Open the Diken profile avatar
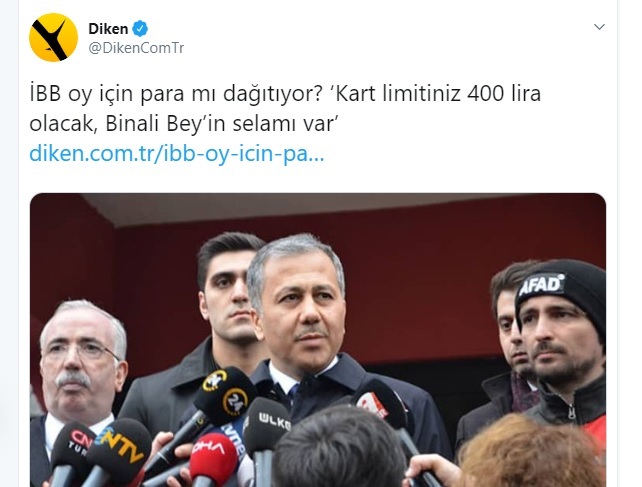Image resolution: width=642 pixels, height=487 pixels. [53, 37]
